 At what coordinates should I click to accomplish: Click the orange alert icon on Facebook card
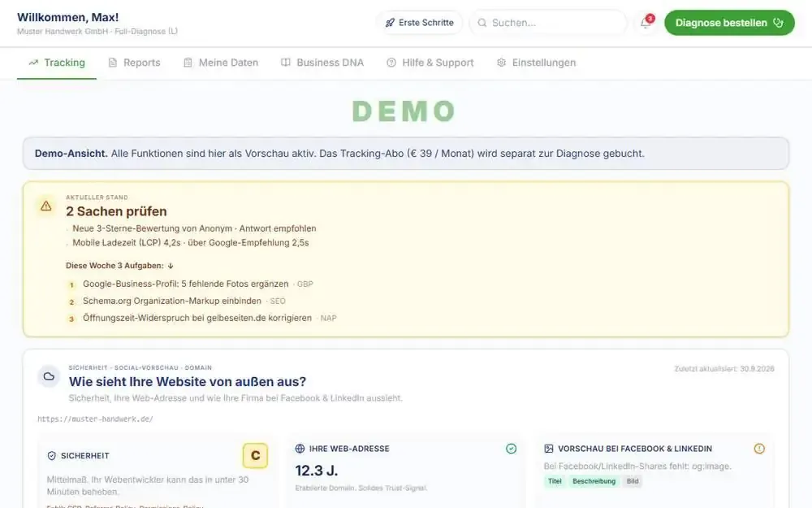pyautogui.click(x=759, y=449)
